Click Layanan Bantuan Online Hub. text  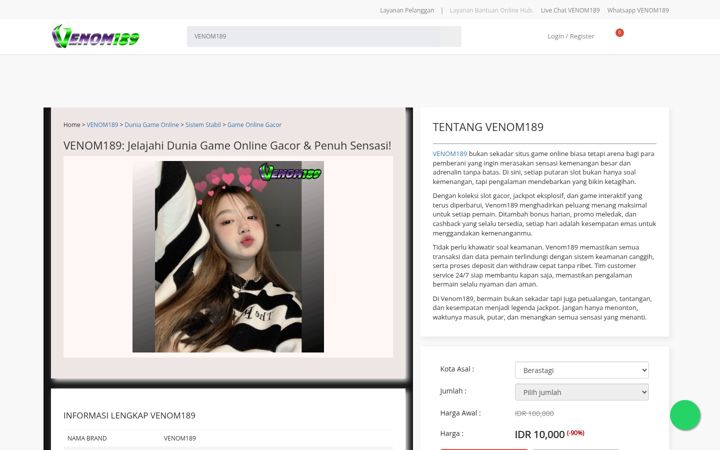click(491, 10)
